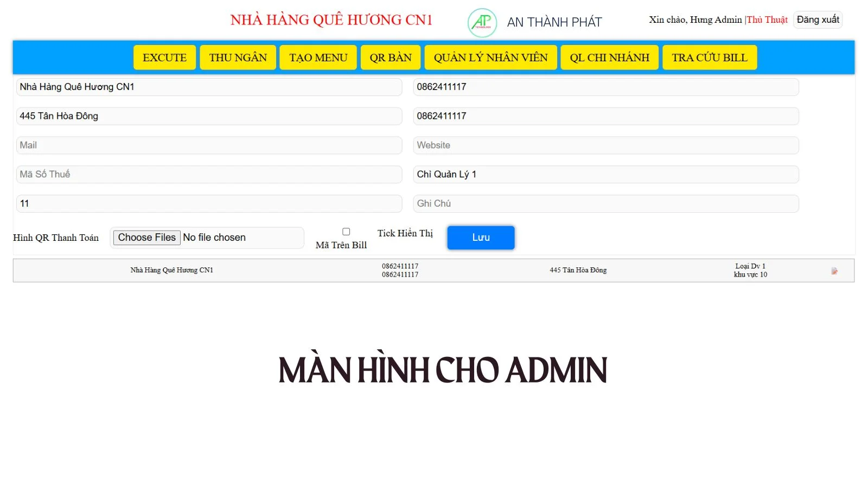Toggle the Mã Trên Bill checkbox

coord(346,232)
